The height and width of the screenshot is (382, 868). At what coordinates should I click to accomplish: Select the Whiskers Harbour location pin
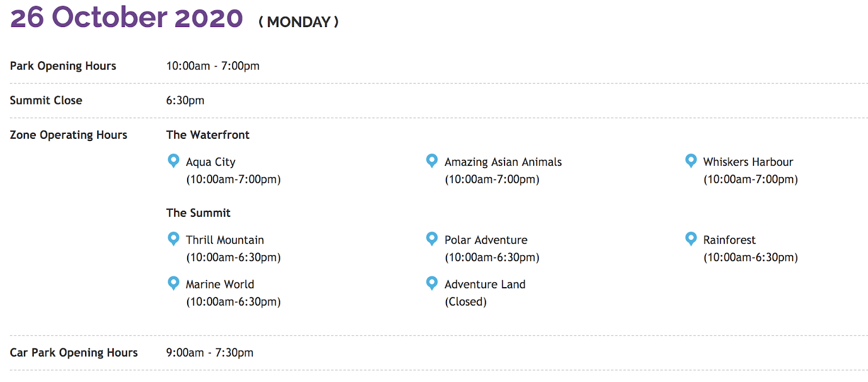691,161
